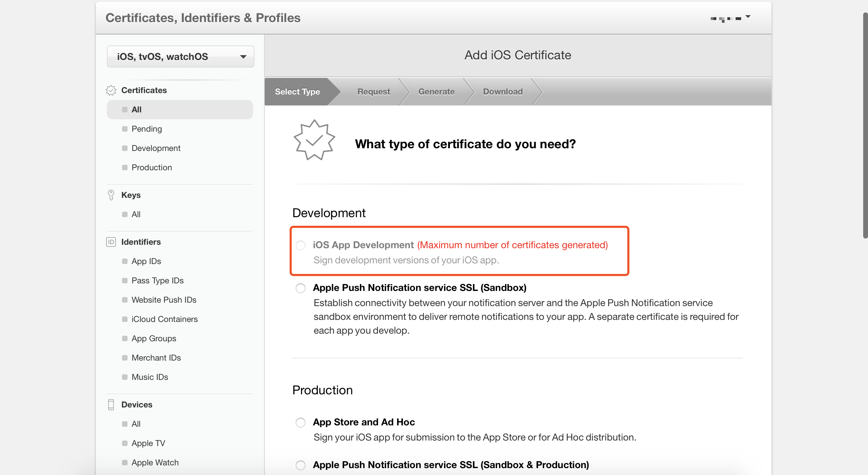
Task: Click the Certificates seal icon in sidebar
Action: pyautogui.click(x=111, y=90)
